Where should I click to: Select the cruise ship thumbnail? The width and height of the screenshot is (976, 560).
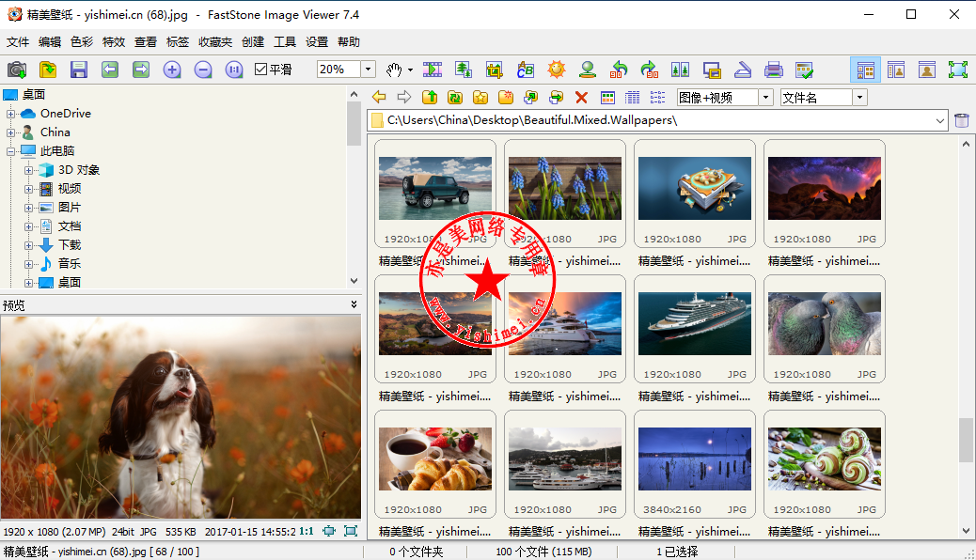tap(695, 323)
